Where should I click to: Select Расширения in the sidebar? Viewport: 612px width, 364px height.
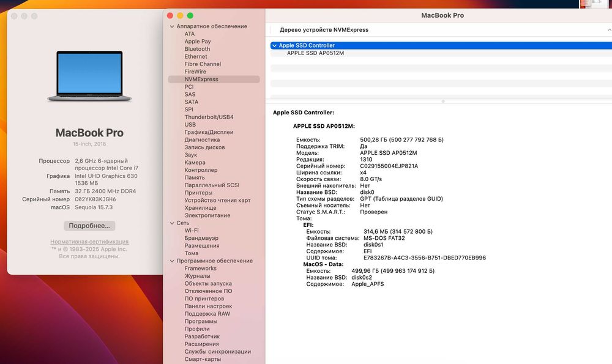coord(201,344)
